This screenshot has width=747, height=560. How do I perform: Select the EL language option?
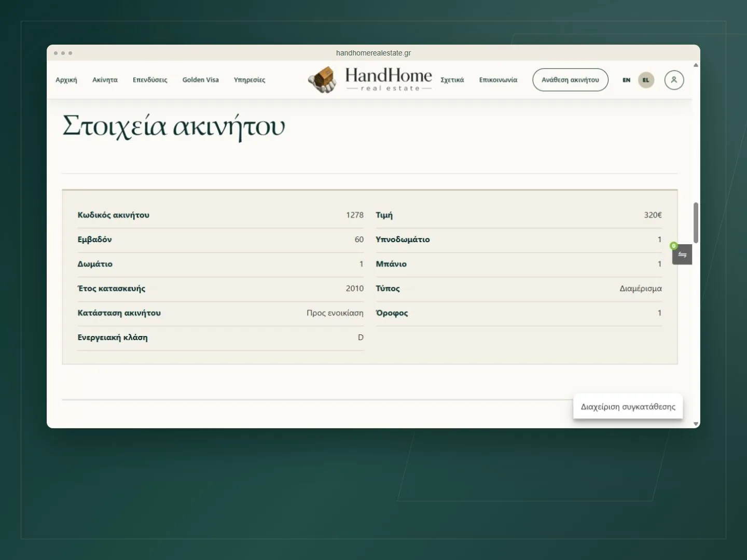tap(646, 80)
